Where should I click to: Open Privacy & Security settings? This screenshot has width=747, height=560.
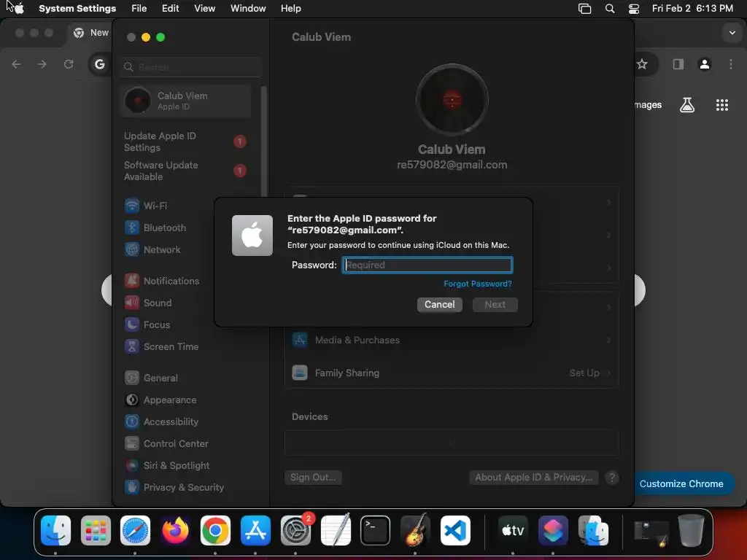click(x=174, y=488)
